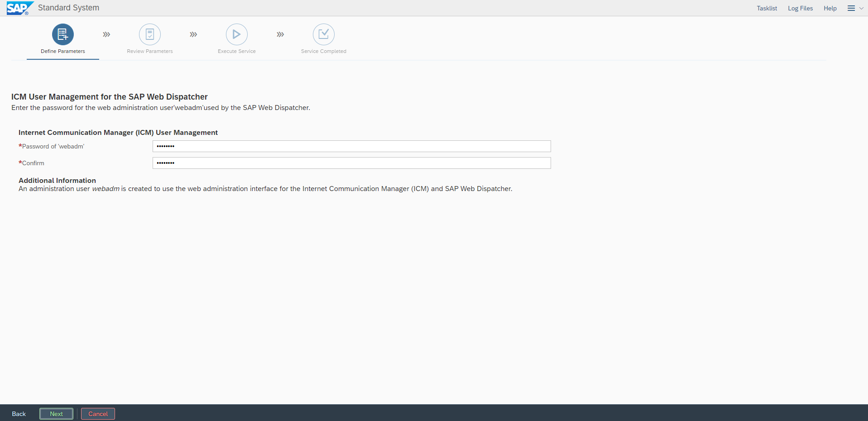This screenshot has height=421, width=868.
Task: Select the Define Parameters step icon
Action: pos(63,34)
